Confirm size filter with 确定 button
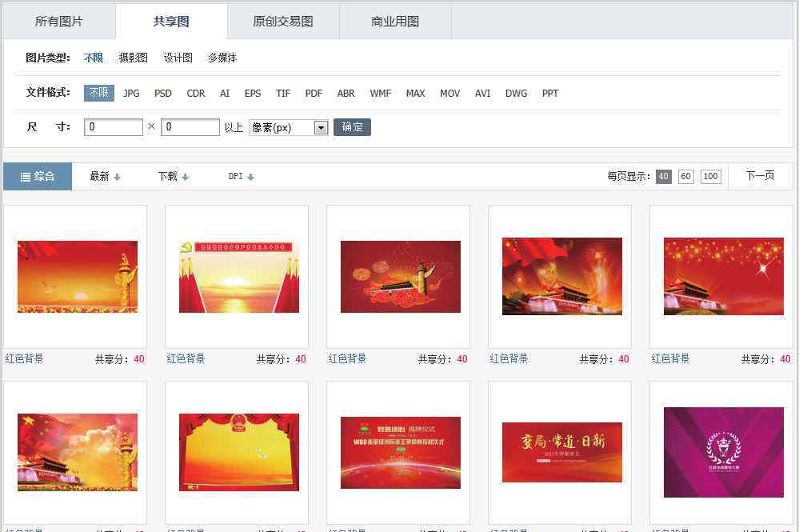Screen dimensions: 799x532 pos(352,127)
